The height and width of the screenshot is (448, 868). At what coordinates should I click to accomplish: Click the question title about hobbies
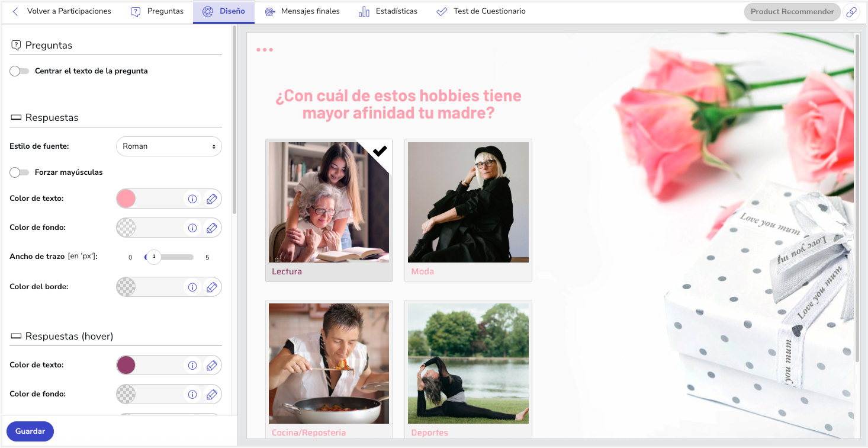point(398,104)
